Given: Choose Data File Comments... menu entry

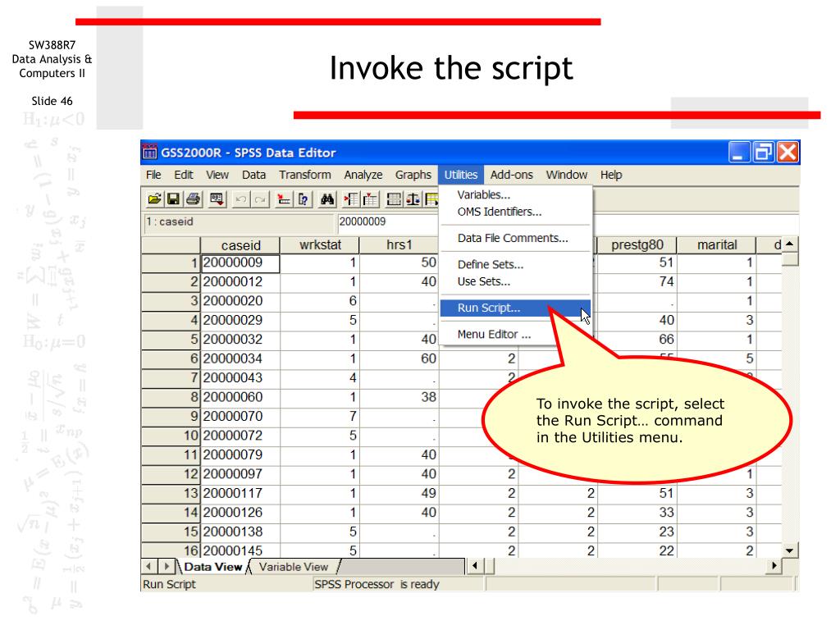Looking at the screenshot, I should 515,238.
